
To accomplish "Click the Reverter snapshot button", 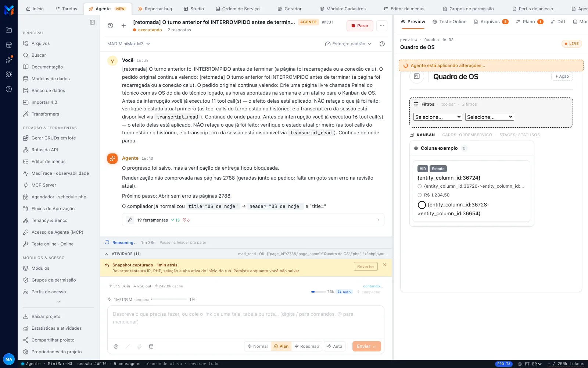I will pos(366,266).
